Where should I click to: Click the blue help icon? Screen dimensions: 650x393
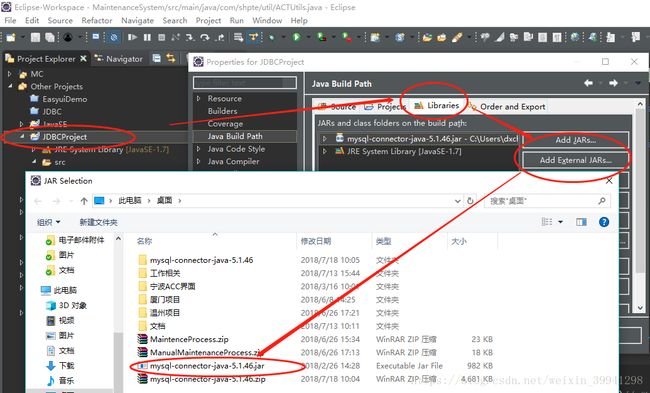pos(604,222)
